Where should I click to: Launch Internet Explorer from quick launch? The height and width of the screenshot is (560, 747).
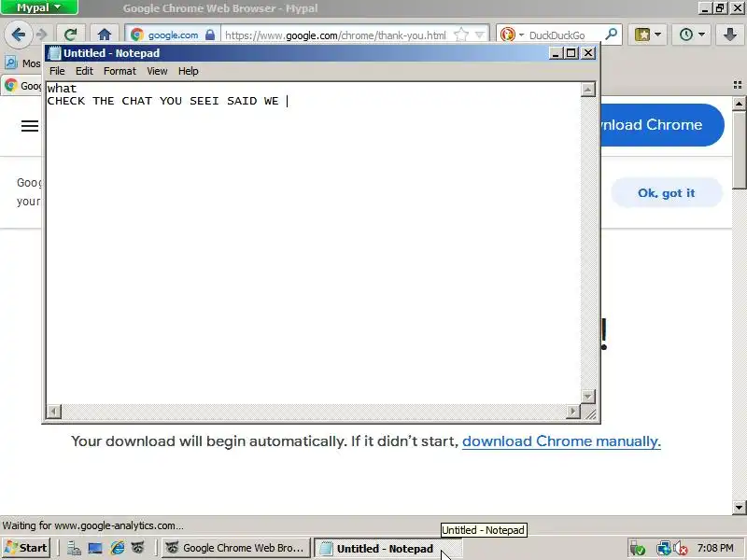[118, 549]
